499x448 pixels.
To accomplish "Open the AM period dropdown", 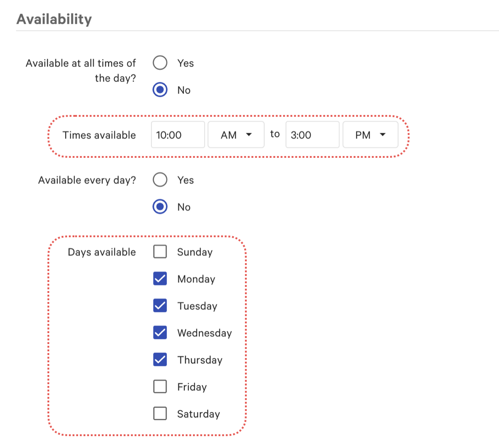I will pos(236,134).
